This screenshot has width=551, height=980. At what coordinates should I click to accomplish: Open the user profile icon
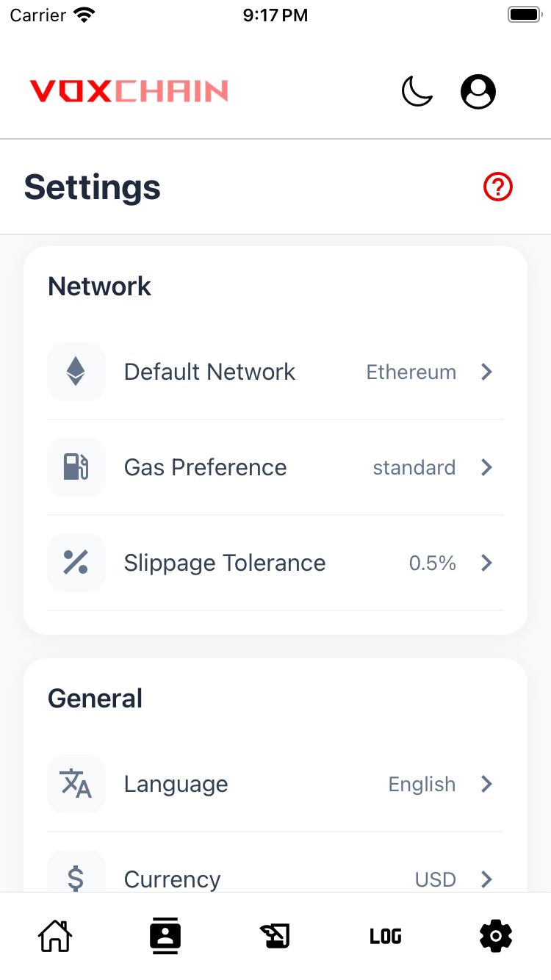(x=478, y=92)
